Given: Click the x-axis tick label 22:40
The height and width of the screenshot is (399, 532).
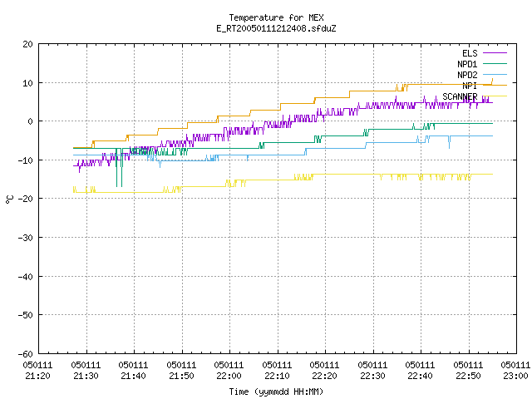Looking at the screenshot, I should [x=421, y=376].
